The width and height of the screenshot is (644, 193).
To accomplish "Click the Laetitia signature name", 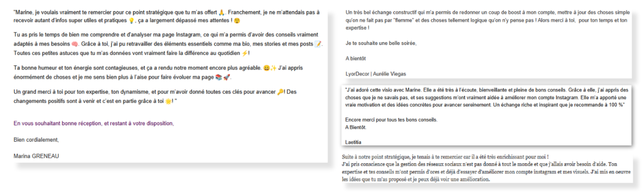I will point(353,142).
